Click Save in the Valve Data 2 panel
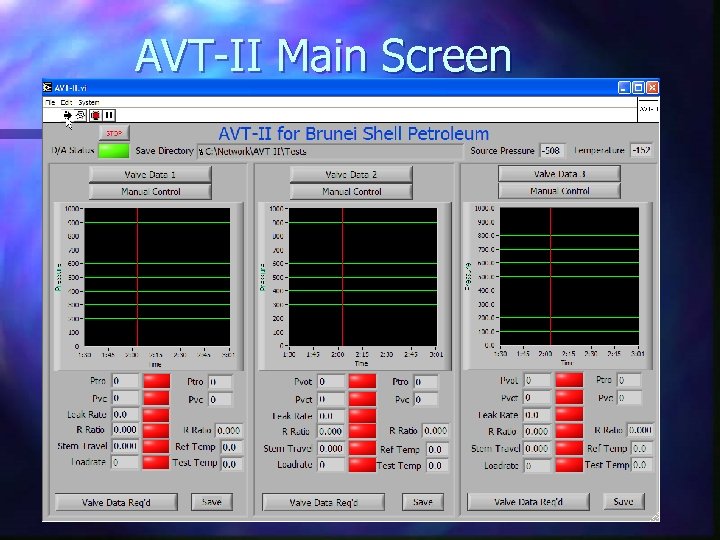This screenshot has height=540, width=720. [423, 502]
